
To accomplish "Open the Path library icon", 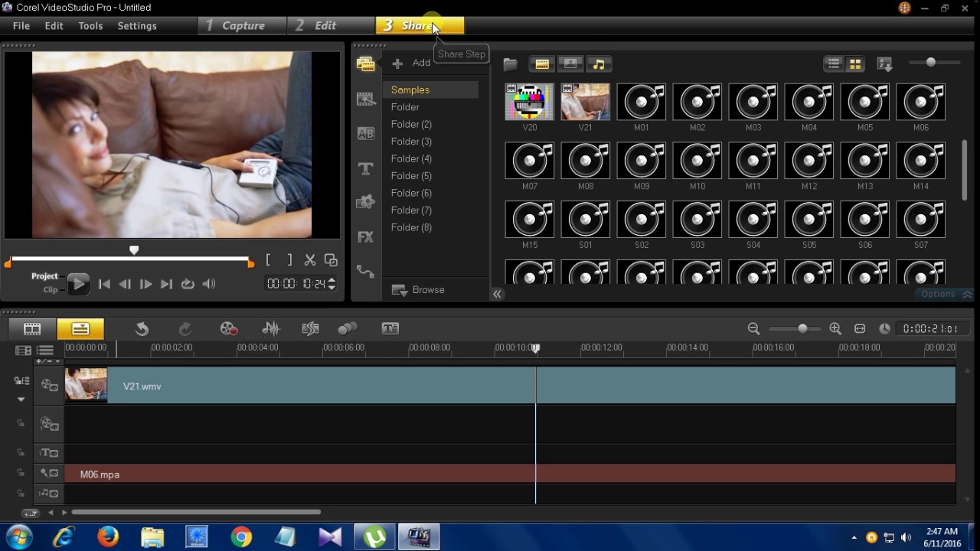I will click(x=366, y=272).
